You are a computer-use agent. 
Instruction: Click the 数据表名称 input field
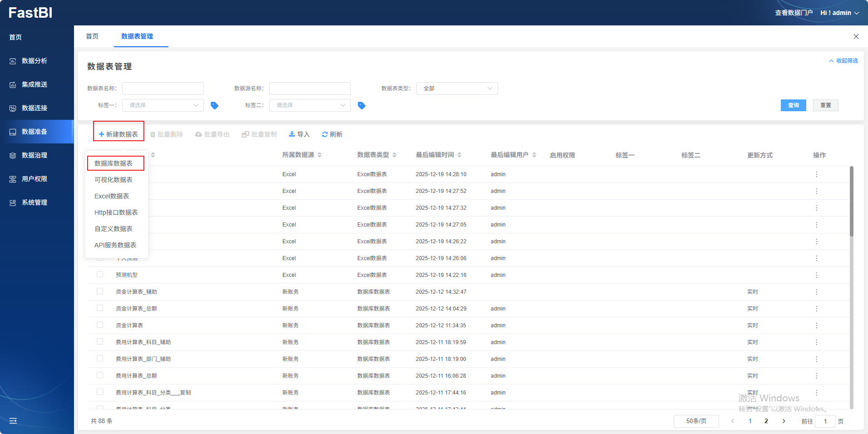point(163,89)
